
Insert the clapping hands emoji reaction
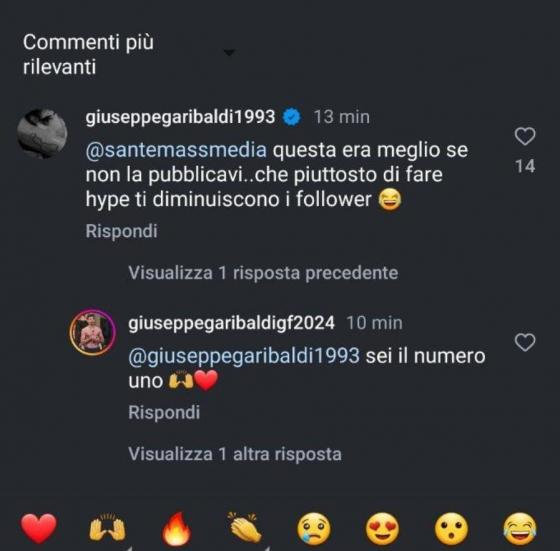coord(245,528)
